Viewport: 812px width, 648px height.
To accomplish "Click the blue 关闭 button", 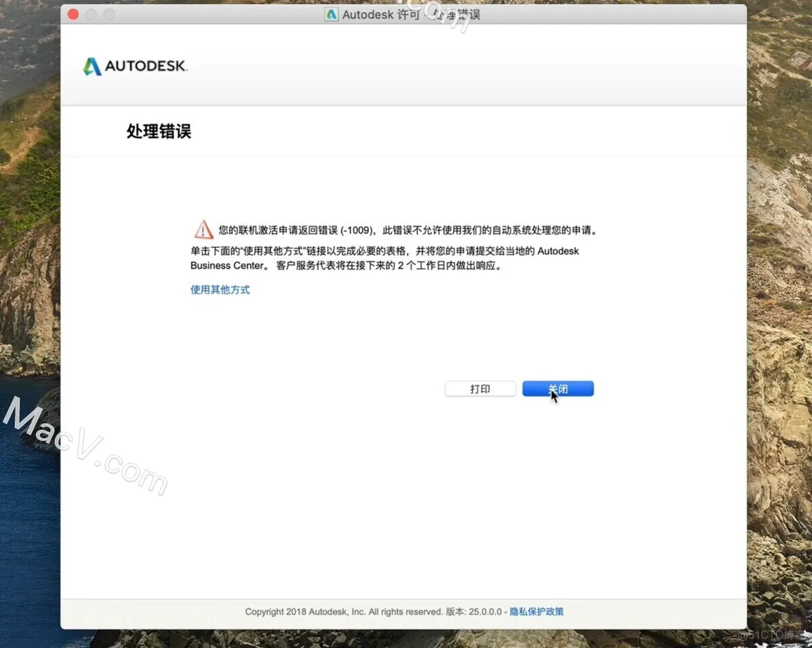I will (558, 389).
